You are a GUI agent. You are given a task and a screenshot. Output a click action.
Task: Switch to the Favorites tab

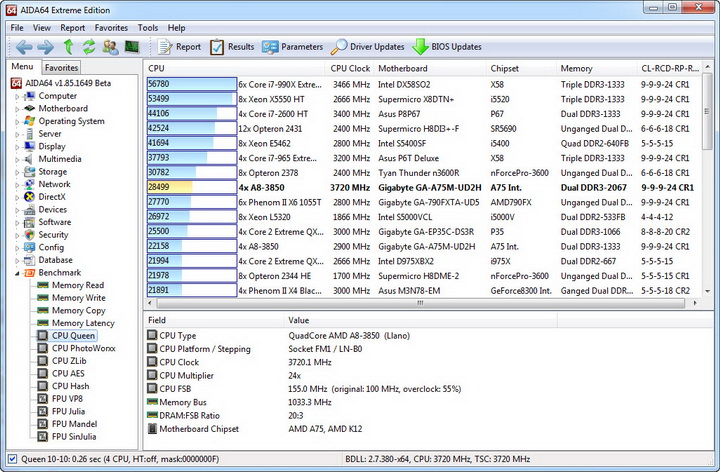62,67
